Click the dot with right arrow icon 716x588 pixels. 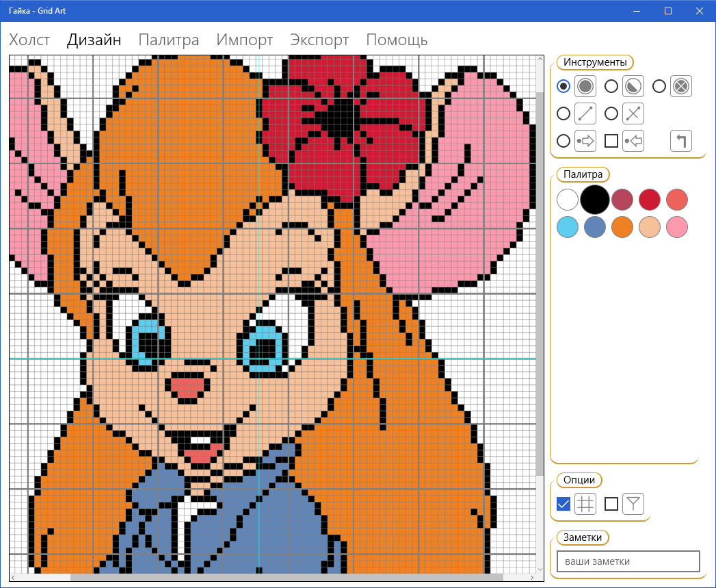tap(585, 141)
